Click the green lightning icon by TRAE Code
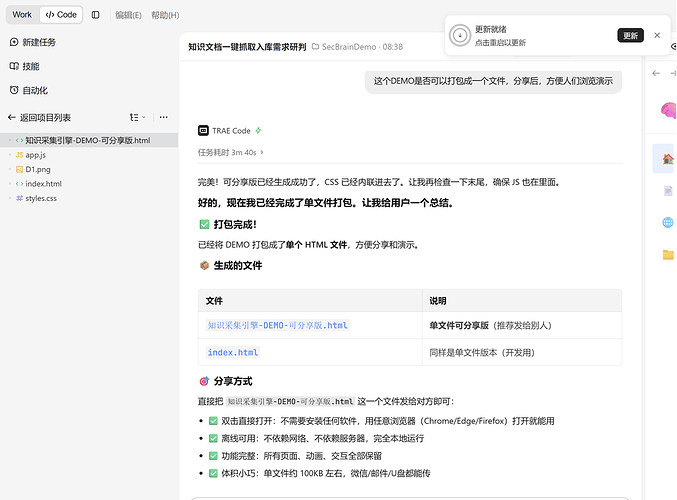 (258, 130)
